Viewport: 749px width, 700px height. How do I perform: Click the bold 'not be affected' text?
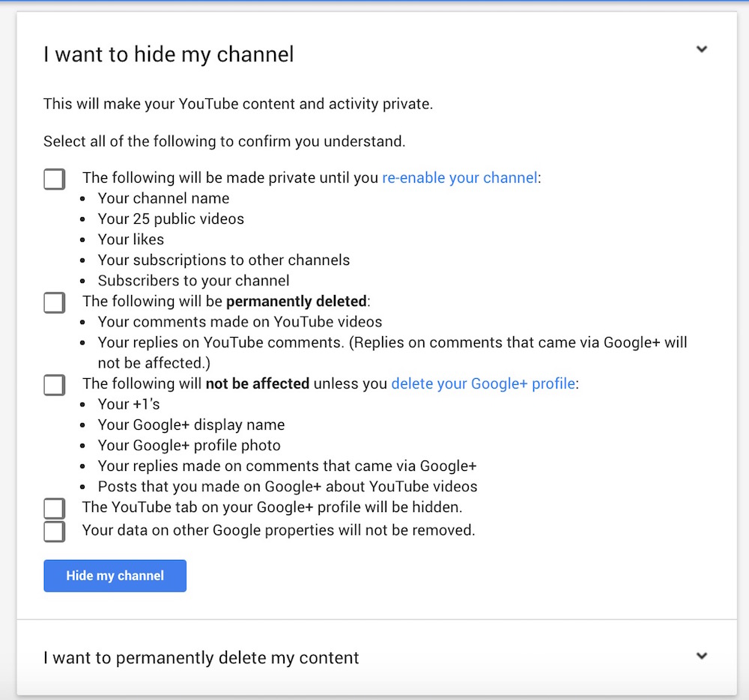258,384
